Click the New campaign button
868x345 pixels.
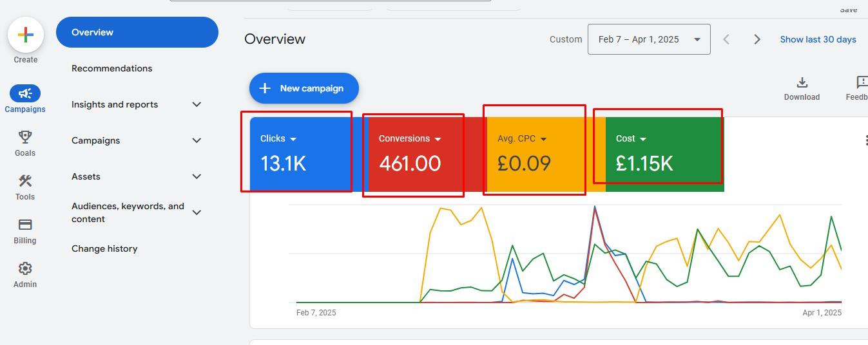[x=304, y=88]
